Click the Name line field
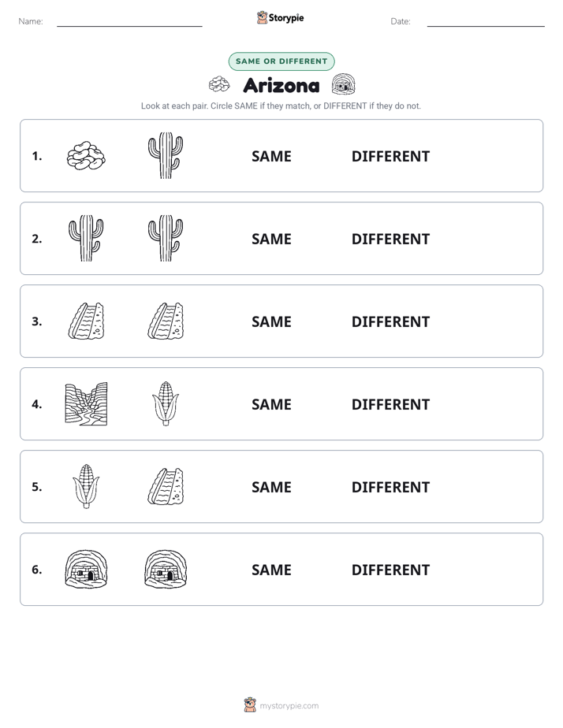This screenshot has width=563, height=728. coord(129,22)
